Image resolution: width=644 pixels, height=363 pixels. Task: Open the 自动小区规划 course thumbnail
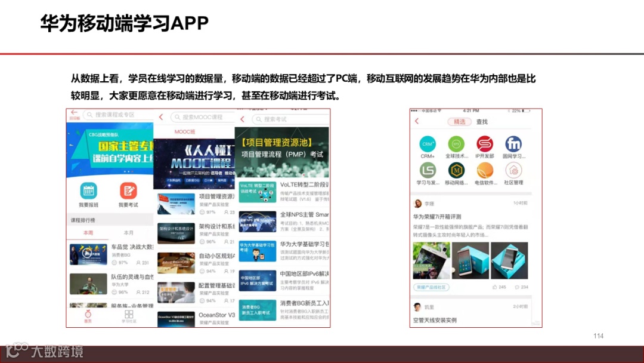(x=176, y=263)
